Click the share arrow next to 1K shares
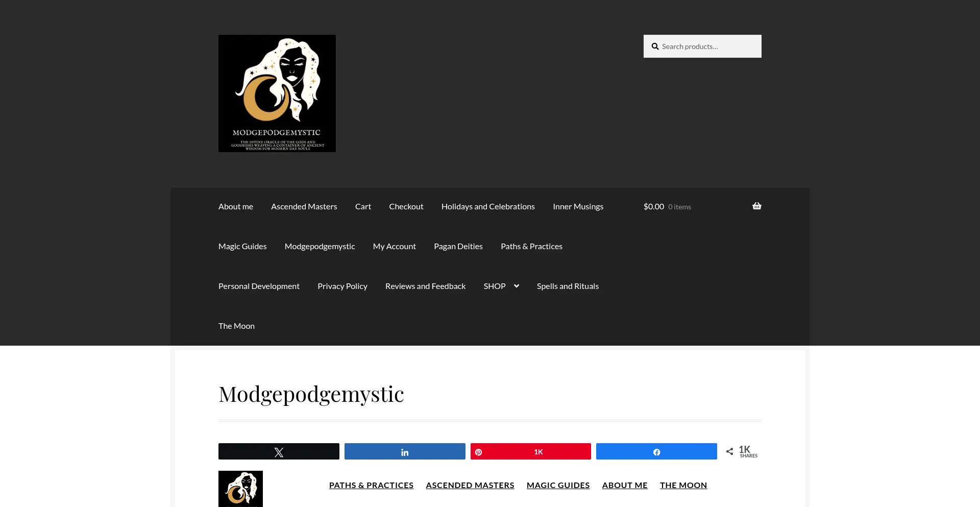Image resolution: width=980 pixels, height=507 pixels. [x=730, y=451]
